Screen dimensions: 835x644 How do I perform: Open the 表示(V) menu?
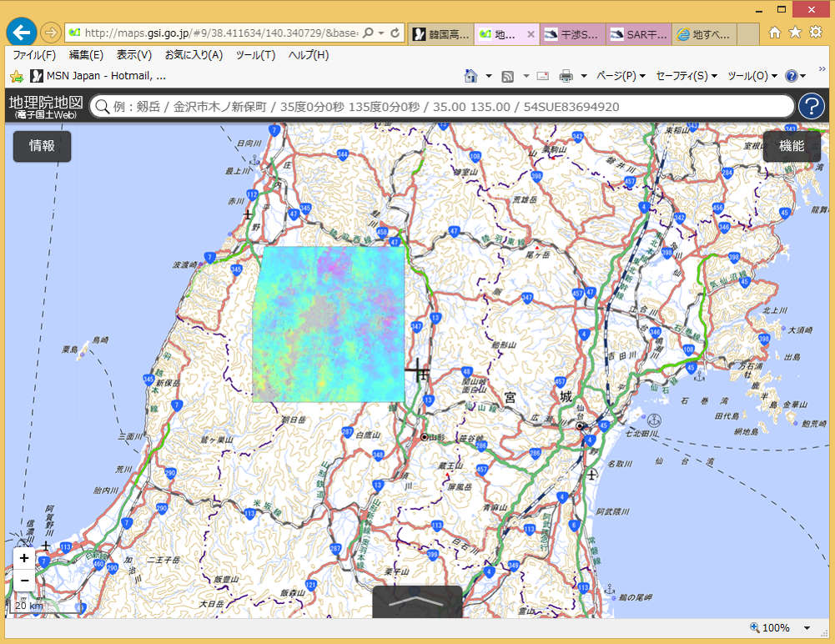click(x=133, y=55)
